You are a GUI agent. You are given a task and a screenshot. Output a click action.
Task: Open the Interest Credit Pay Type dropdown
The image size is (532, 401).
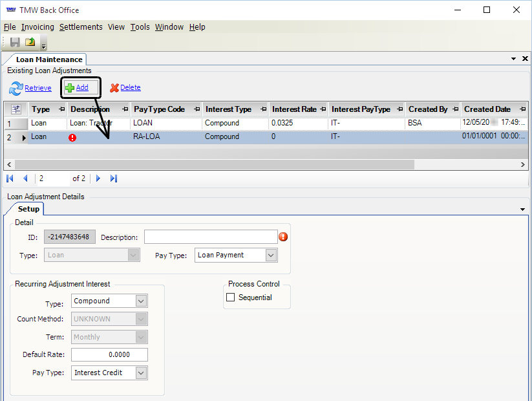pyautogui.click(x=141, y=373)
